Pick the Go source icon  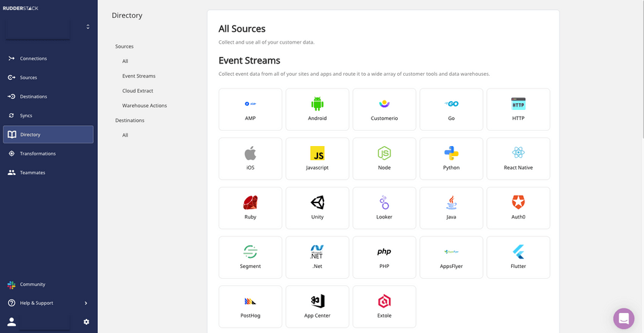point(451,104)
